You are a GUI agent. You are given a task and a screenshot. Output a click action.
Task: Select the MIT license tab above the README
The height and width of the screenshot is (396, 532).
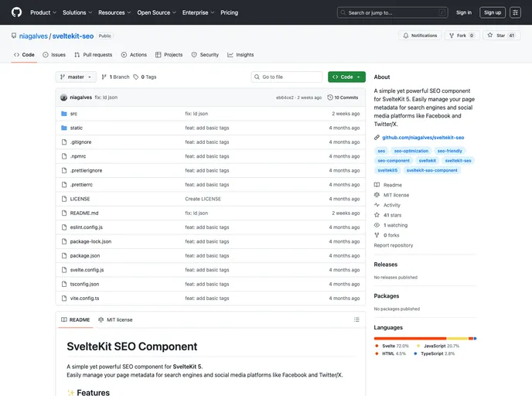click(x=115, y=319)
